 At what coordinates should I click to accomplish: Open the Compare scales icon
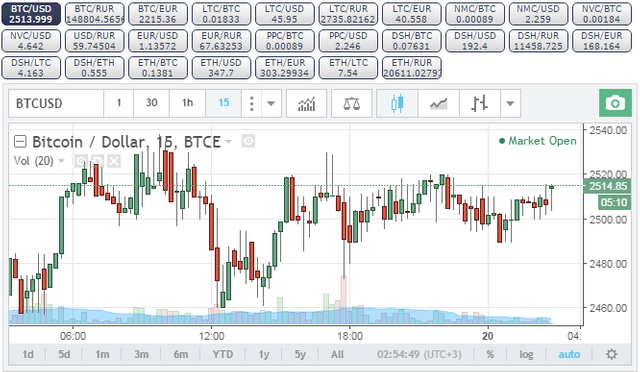(x=351, y=103)
